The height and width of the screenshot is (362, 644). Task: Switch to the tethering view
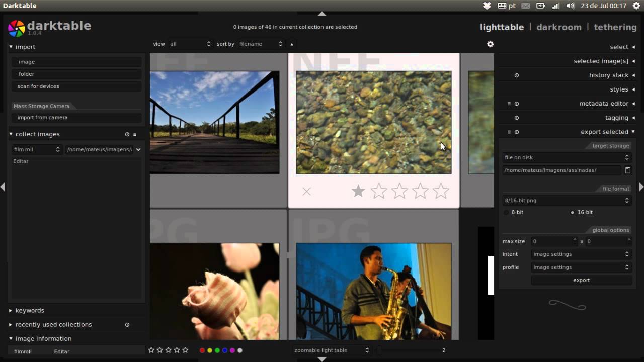click(615, 27)
